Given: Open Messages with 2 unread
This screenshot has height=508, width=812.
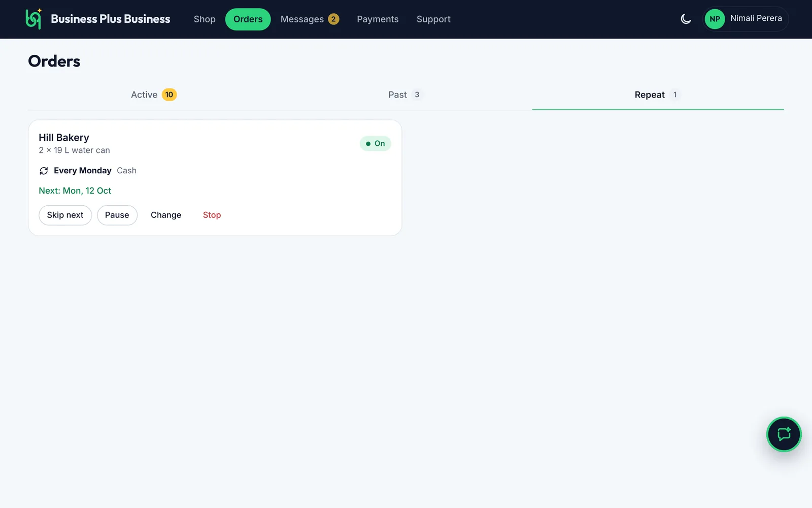Looking at the screenshot, I should point(310,19).
